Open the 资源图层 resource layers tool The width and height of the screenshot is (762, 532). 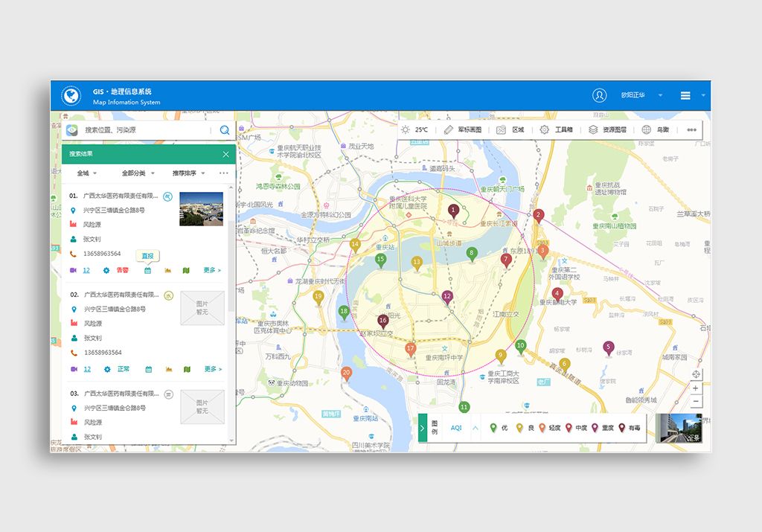(593, 129)
